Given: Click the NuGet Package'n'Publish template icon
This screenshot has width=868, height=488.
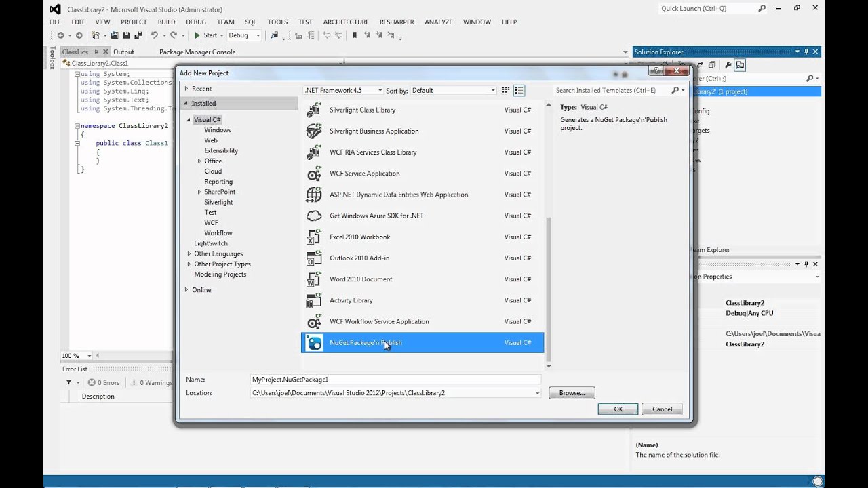Looking at the screenshot, I should (314, 342).
